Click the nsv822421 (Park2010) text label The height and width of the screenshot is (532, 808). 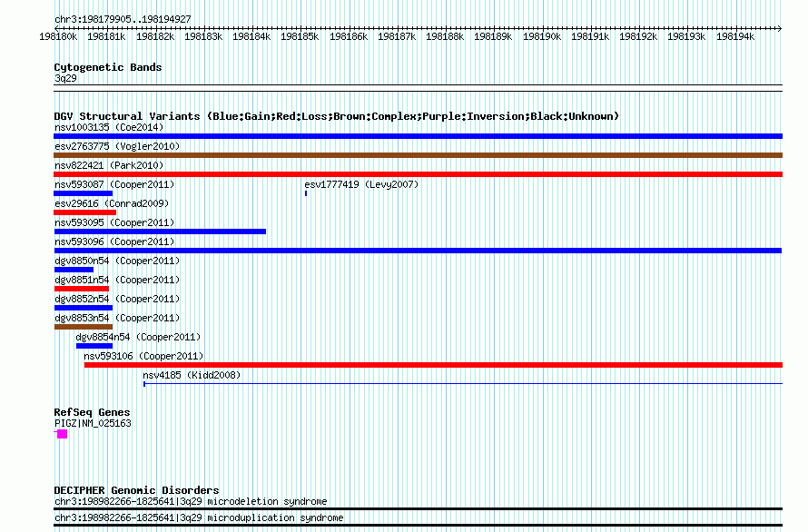tap(109, 165)
